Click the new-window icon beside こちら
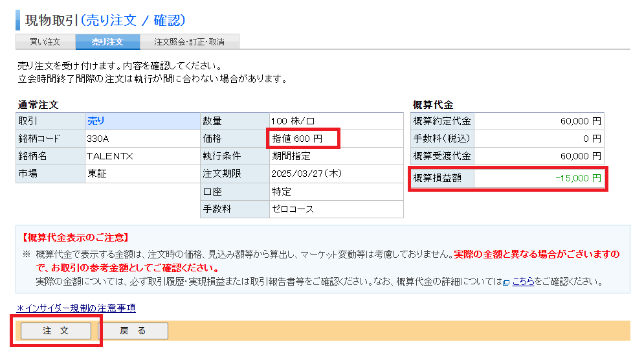Screen dimensions: 644x353 [x=506, y=282]
